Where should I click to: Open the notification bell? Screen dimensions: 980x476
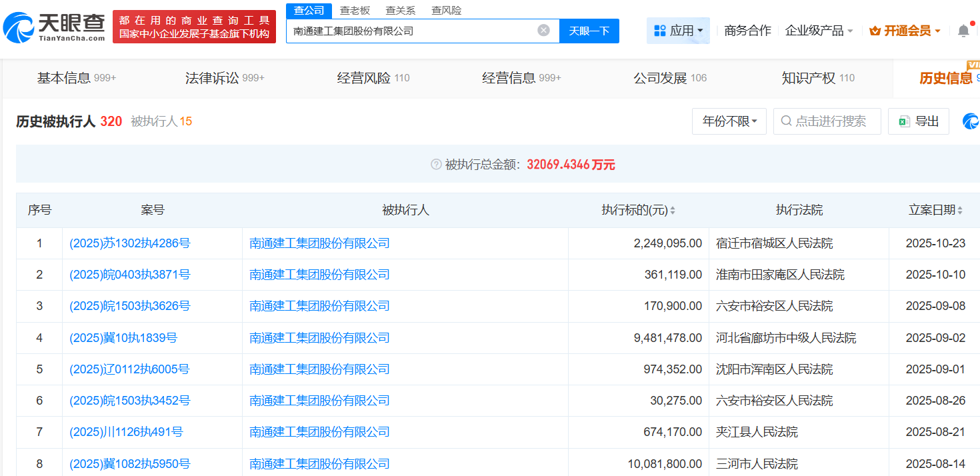click(x=963, y=31)
